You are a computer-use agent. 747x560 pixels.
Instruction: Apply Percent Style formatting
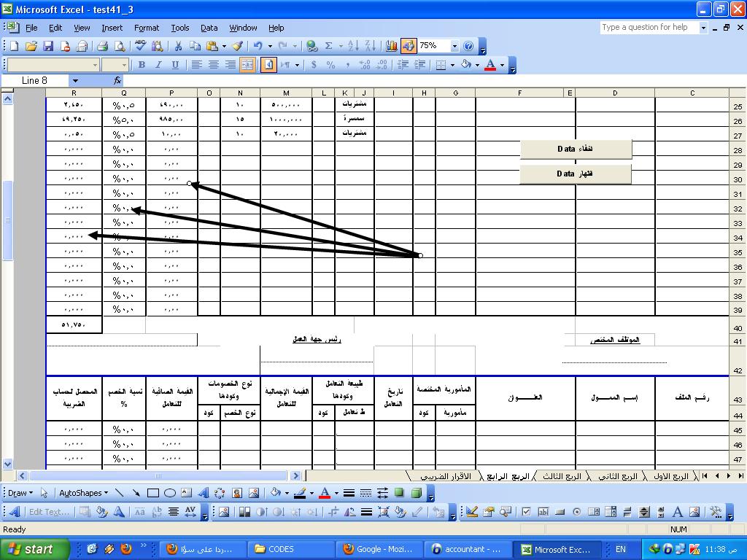330,65
